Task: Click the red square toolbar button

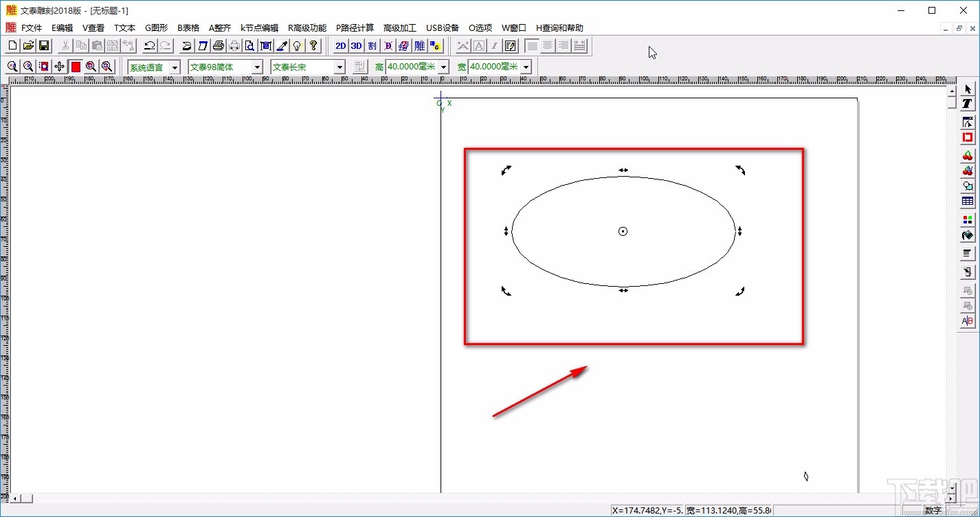Action: tap(76, 67)
